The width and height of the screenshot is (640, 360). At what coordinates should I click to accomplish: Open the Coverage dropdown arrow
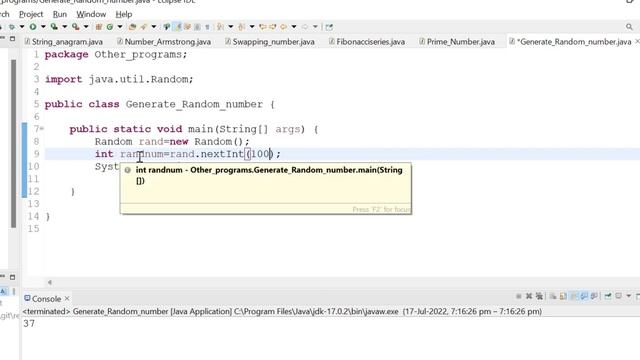[x=65, y=27]
